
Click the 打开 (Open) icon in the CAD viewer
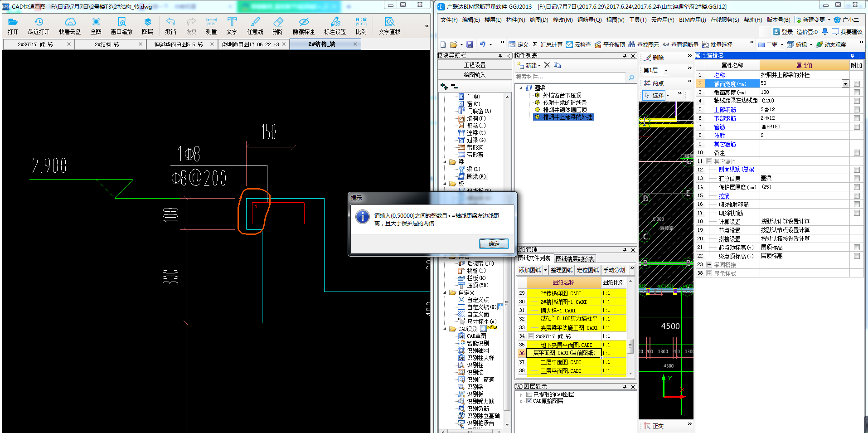pyautogui.click(x=13, y=26)
